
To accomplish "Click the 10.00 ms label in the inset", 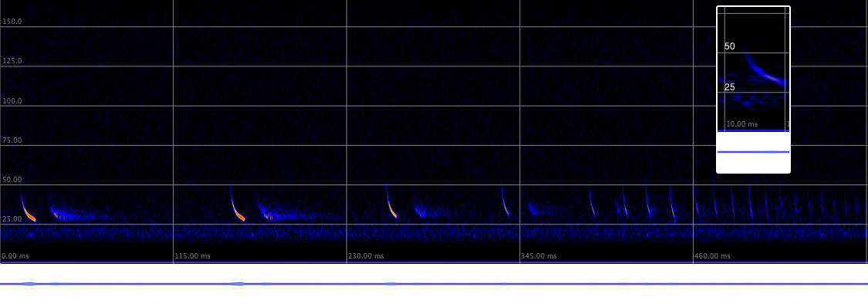I will point(741,124).
